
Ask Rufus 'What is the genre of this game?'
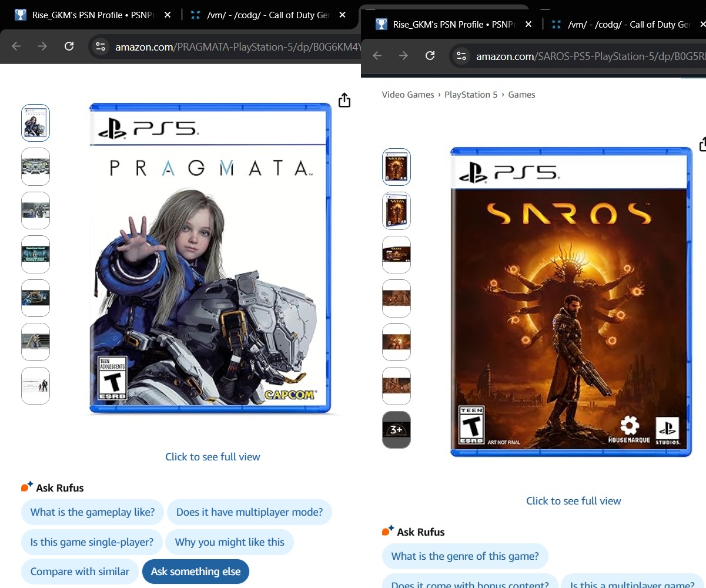pos(465,556)
